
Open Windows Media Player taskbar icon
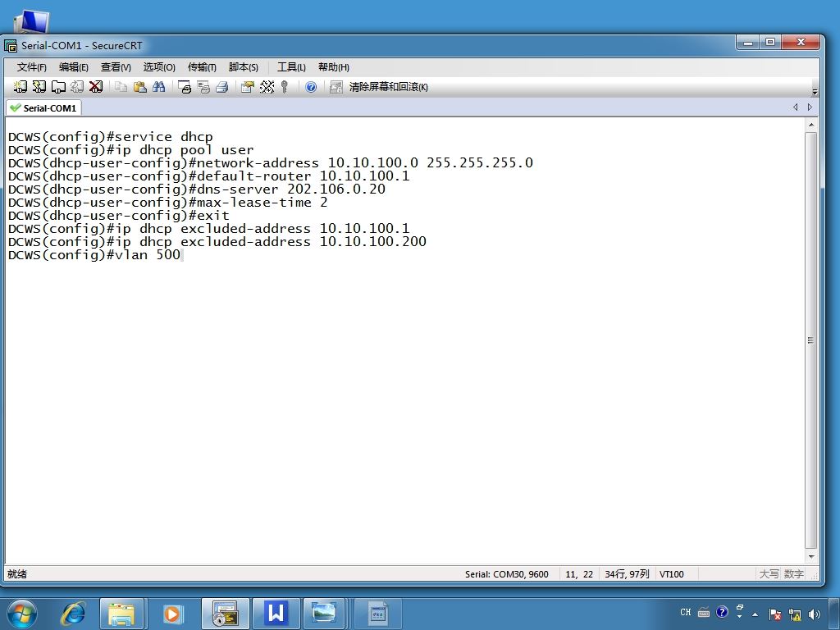(172, 614)
